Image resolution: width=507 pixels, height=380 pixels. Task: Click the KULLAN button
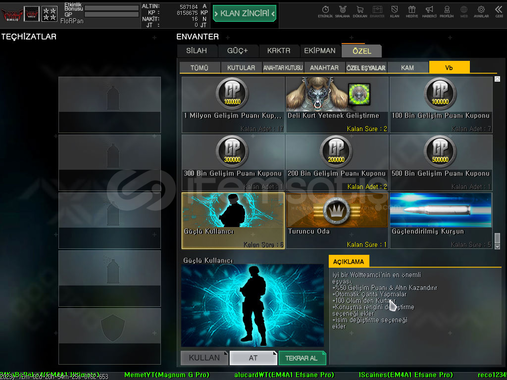(204, 358)
